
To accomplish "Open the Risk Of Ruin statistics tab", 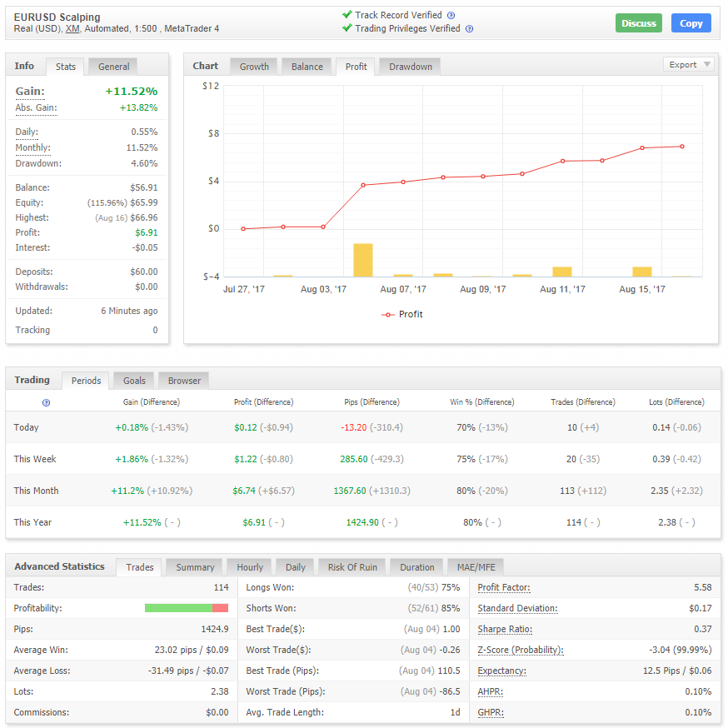I will tap(352, 567).
